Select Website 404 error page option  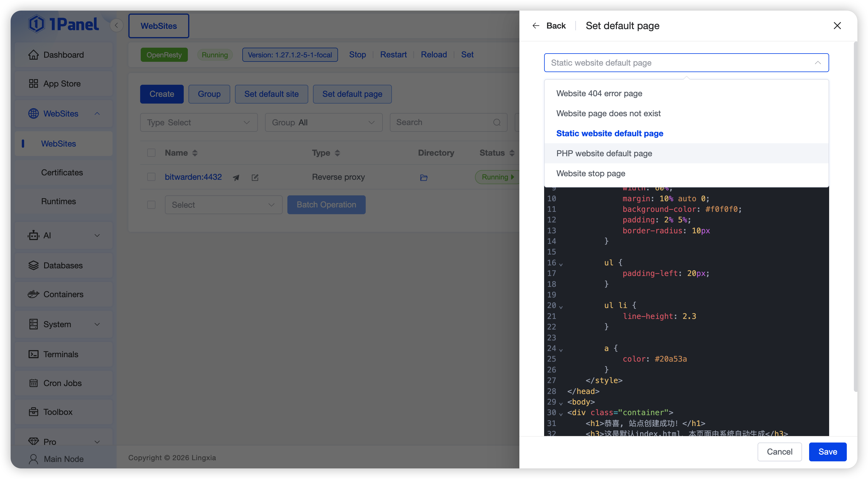[x=599, y=93]
